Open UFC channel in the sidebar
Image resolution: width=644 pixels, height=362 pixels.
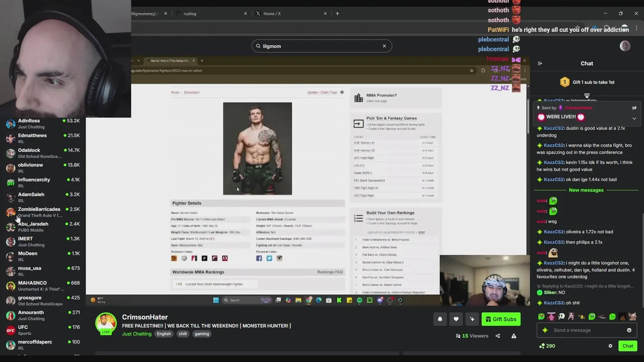click(x=43, y=330)
